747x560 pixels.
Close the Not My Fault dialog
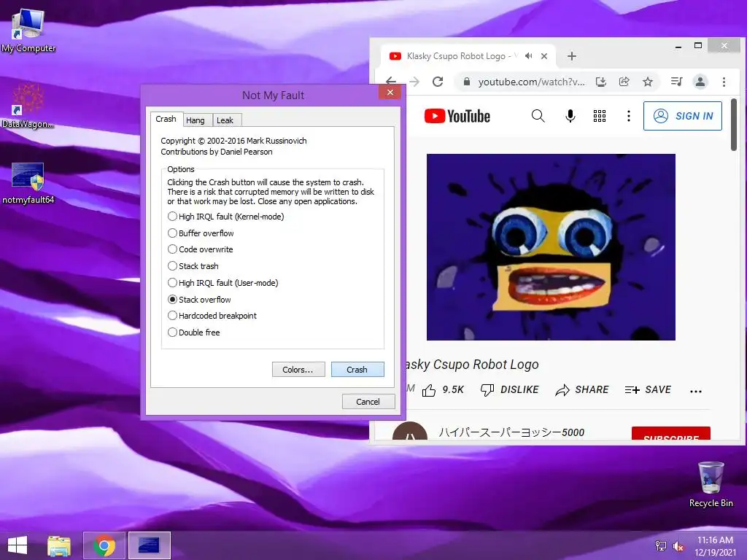tap(390, 93)
